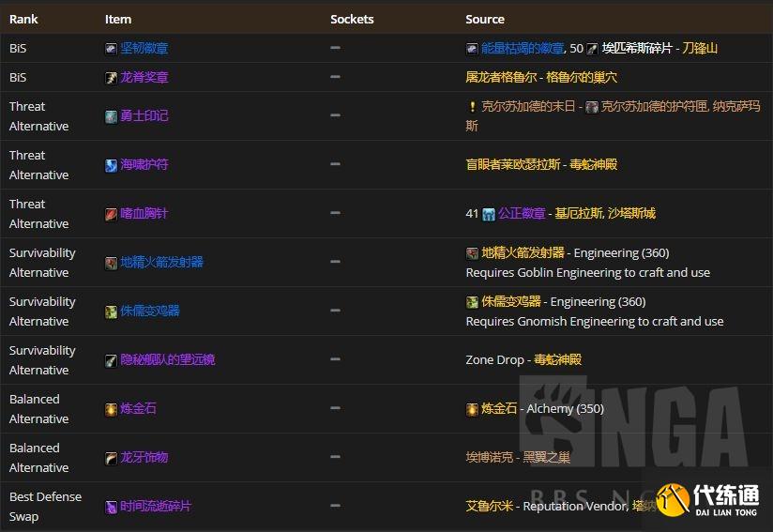Open the 艾鲁尔米 reputation vendor link
Screen dimensions: 773x532
click(x=490, y=506)
